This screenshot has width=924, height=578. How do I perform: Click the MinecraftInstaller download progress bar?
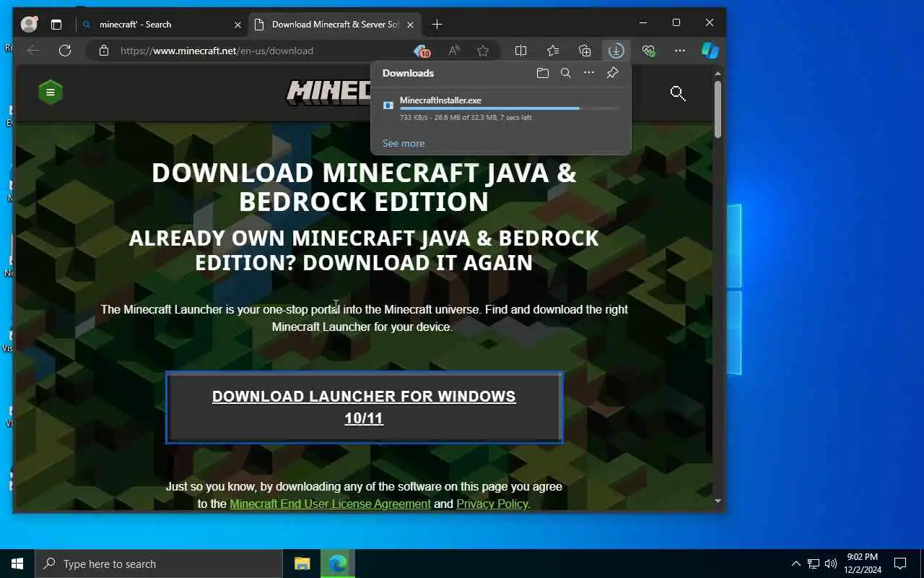[510, 108]
